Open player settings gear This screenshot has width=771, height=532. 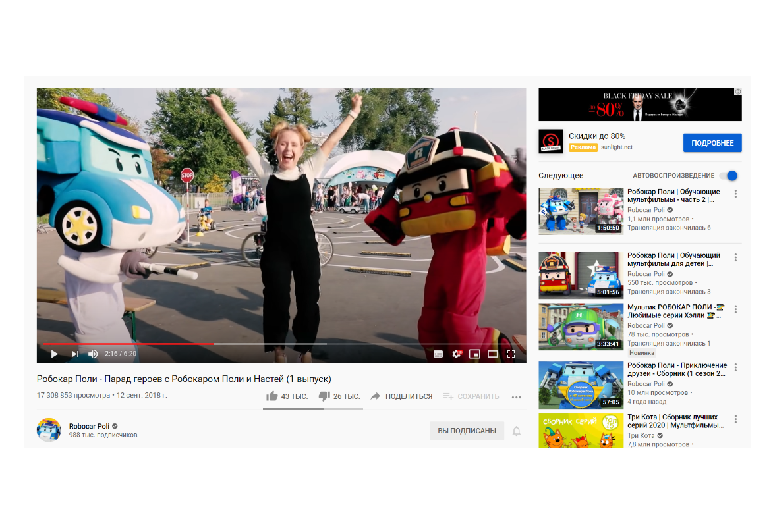457,354
